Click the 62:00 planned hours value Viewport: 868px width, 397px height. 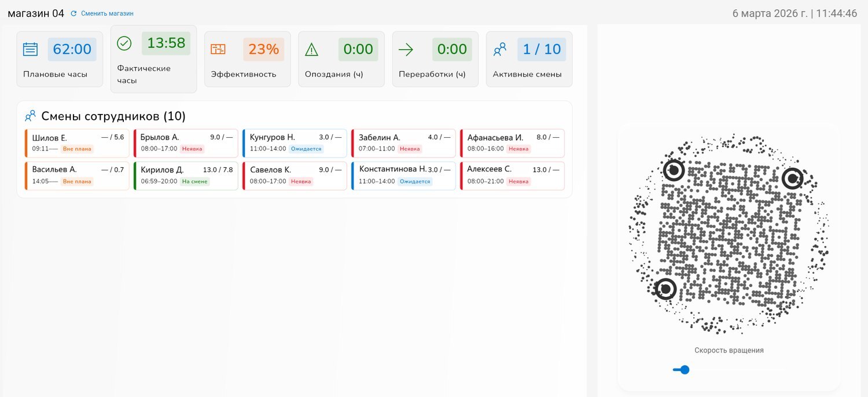(x=72, y=49)
